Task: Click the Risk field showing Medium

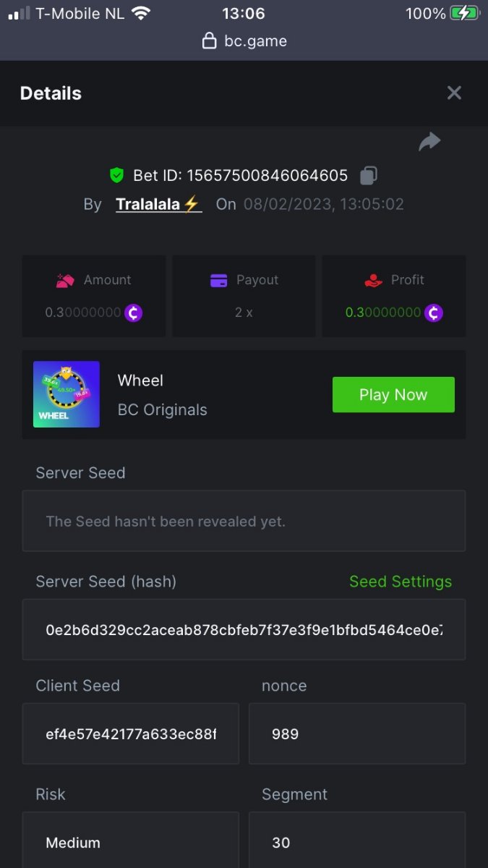Action: (131, 842)
